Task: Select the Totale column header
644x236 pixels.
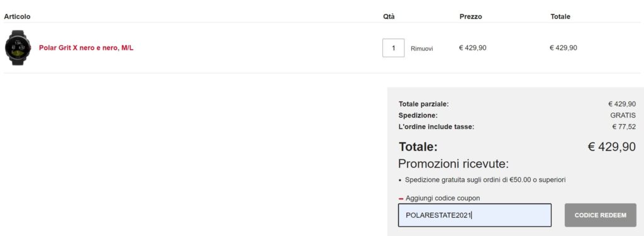Action: 560,16
